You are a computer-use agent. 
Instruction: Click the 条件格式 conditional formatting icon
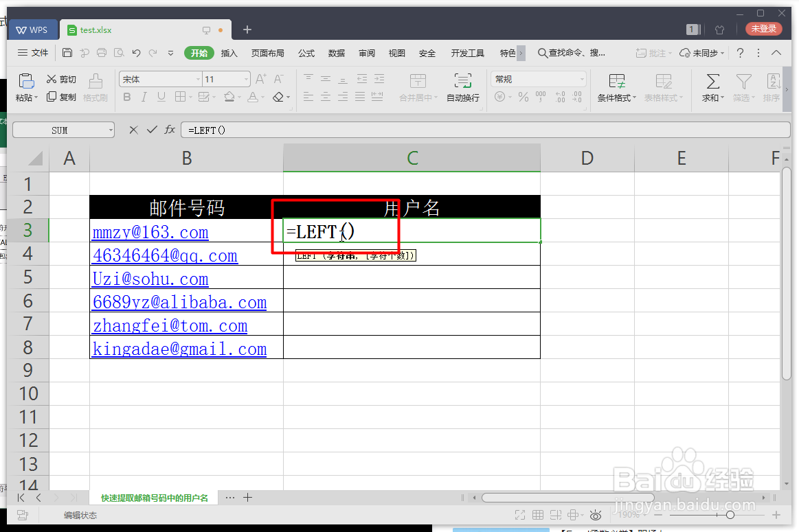616,81
